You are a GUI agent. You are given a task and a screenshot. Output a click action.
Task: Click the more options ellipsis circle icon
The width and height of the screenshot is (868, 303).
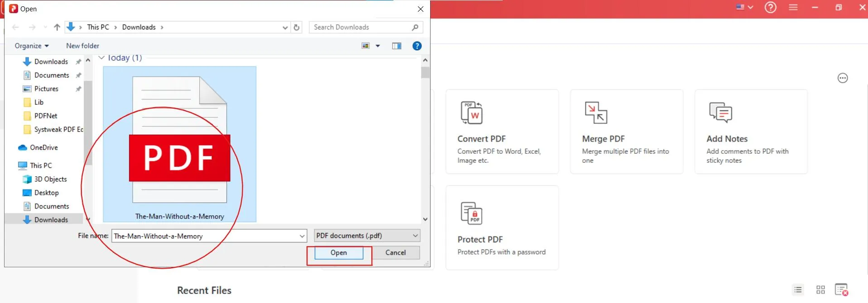coord(842,78)
